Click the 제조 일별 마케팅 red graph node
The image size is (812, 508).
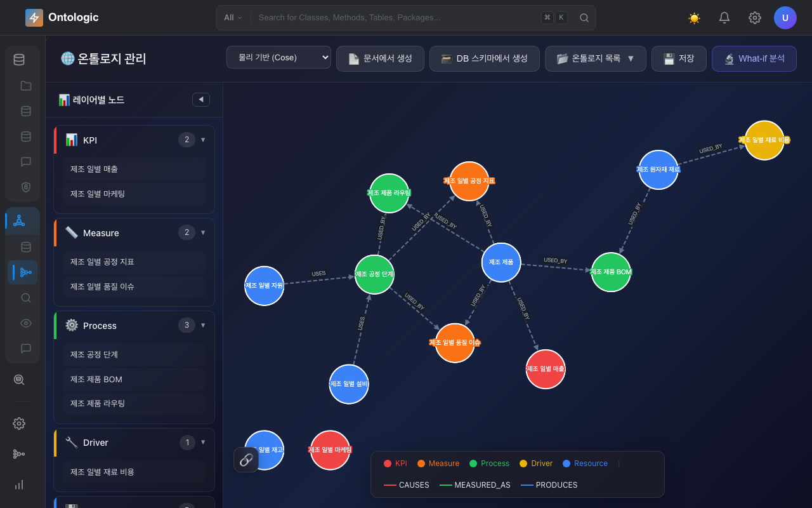pyautogui.click(x=330, y=450)
